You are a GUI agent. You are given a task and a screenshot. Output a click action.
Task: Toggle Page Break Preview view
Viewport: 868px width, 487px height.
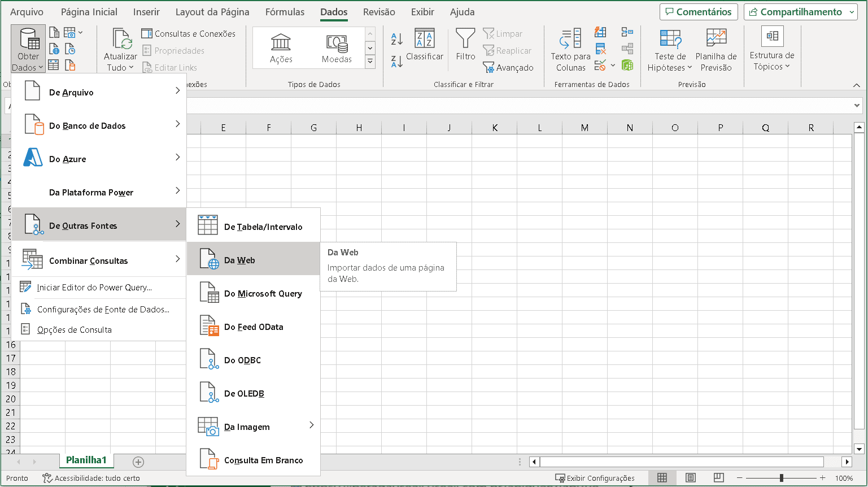718,478
